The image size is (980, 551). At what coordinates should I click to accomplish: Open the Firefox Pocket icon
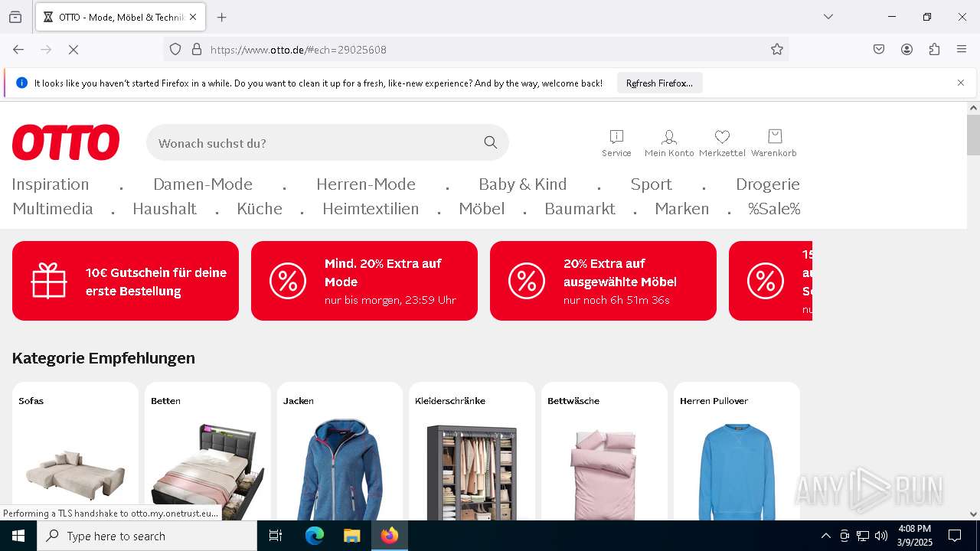879,50
